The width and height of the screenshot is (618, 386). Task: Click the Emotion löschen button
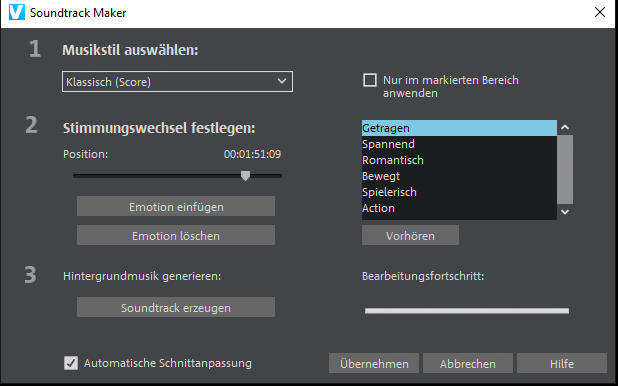pos(176,235)
